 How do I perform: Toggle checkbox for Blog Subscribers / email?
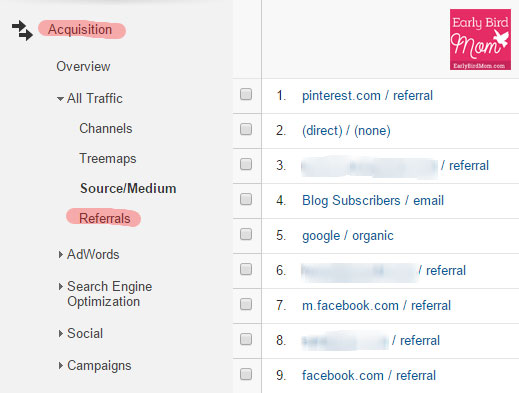point(246,199)
